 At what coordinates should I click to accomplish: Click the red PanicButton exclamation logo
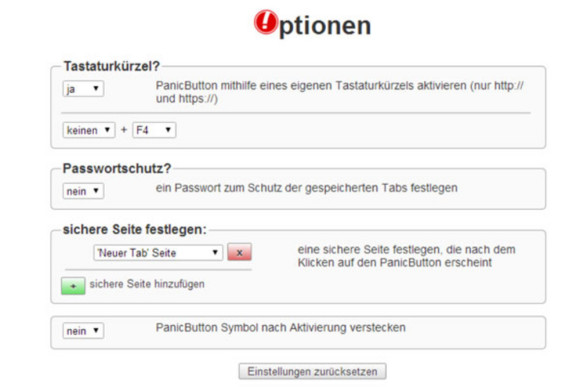click(266, 22)
